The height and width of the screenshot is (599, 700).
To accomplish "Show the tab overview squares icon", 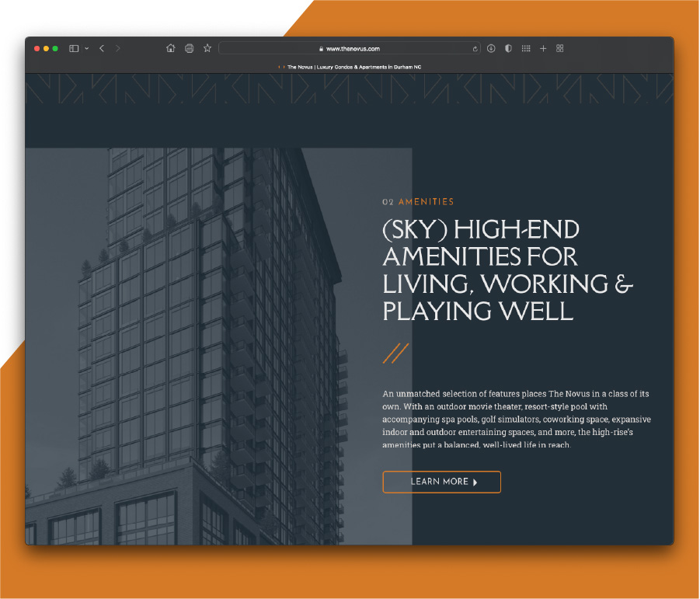I will tap(560, 48).
